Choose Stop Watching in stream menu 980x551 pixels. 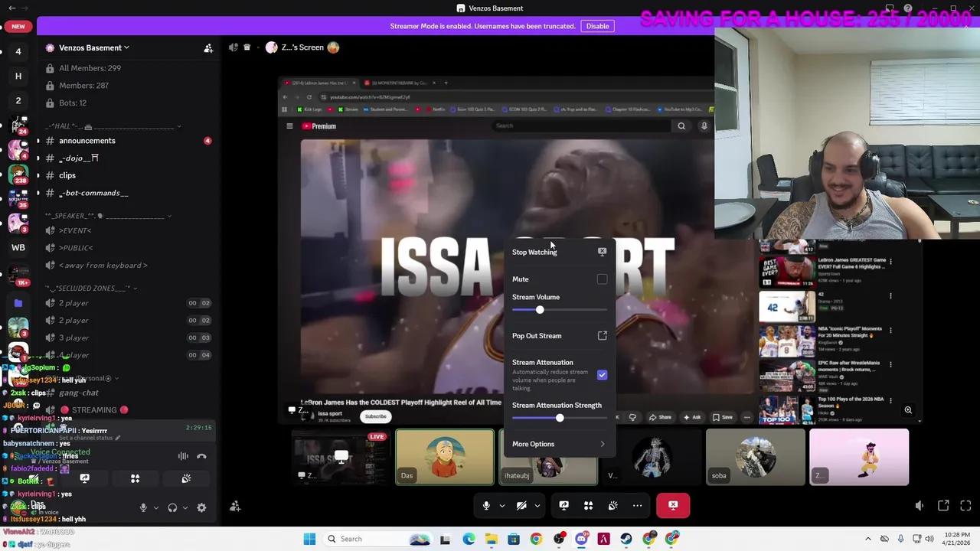pyautogui.click(x=559, y=252)
